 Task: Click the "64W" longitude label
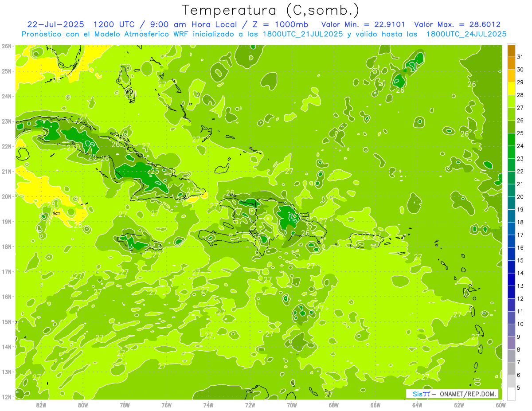[417, 405]
